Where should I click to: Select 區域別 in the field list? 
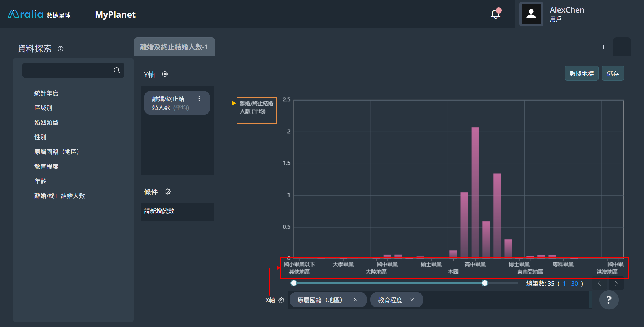tap(43, 108)
